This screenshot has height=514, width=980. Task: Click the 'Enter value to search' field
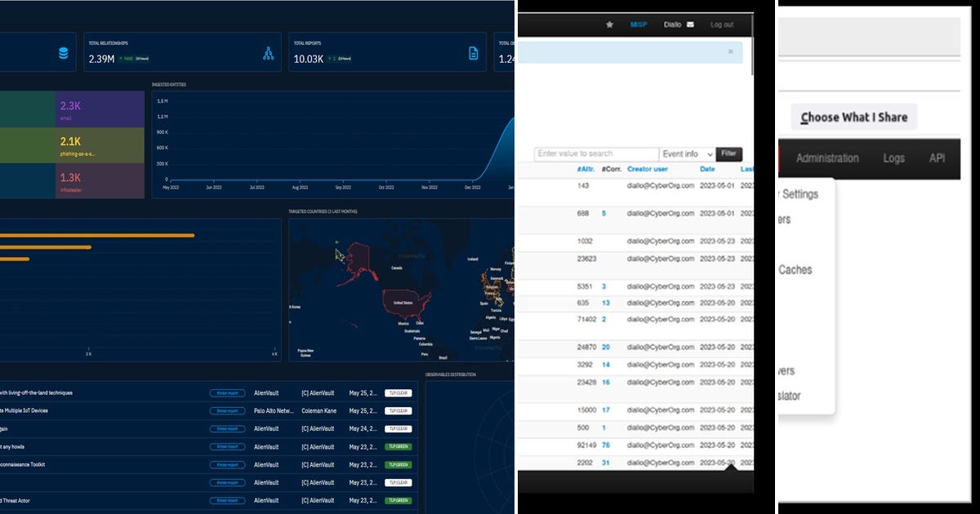(597, 153)
